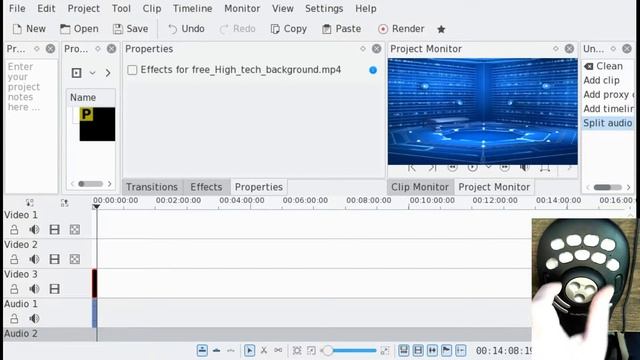Viewport: 640px width, 360px height.
Task: Expand Project Bin toolbar overflow chevron
Action: pos(108,73)
